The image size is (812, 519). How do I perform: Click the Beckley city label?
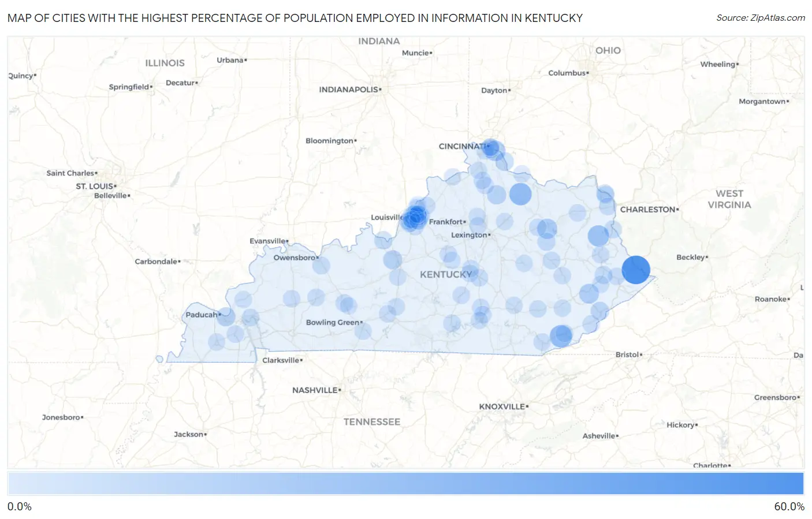tap(691, 257)
